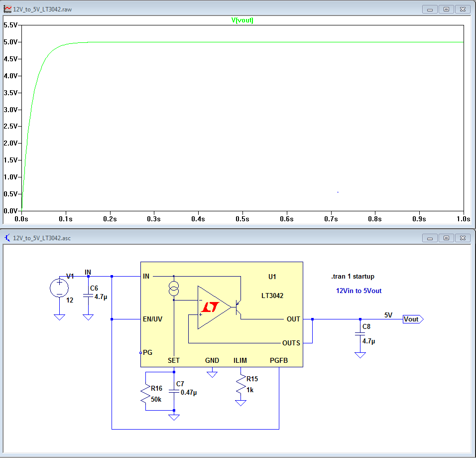Maximize the 12V_to_5V_LT3042.asc window
The width and height of the screenshot is (476, 458).
[x=446, y=238]
